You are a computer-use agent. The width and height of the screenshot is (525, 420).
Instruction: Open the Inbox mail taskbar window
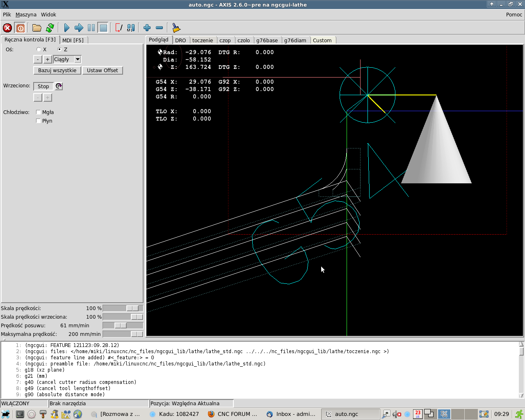(291, 414)
